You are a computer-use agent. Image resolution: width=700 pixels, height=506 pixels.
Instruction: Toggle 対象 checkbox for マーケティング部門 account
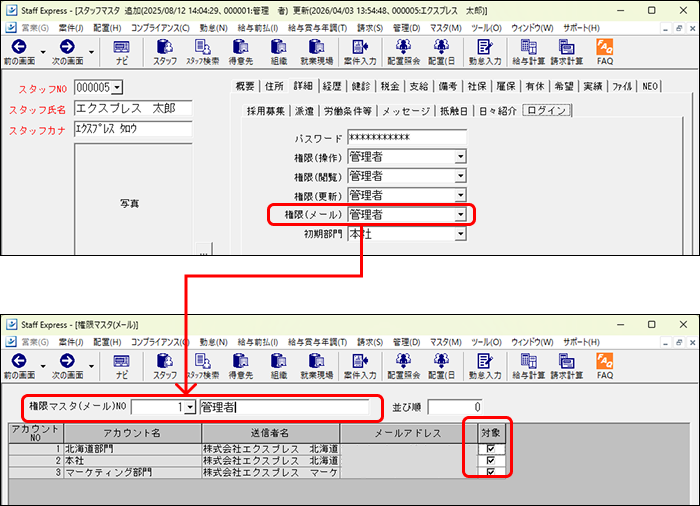click(490, 472)
